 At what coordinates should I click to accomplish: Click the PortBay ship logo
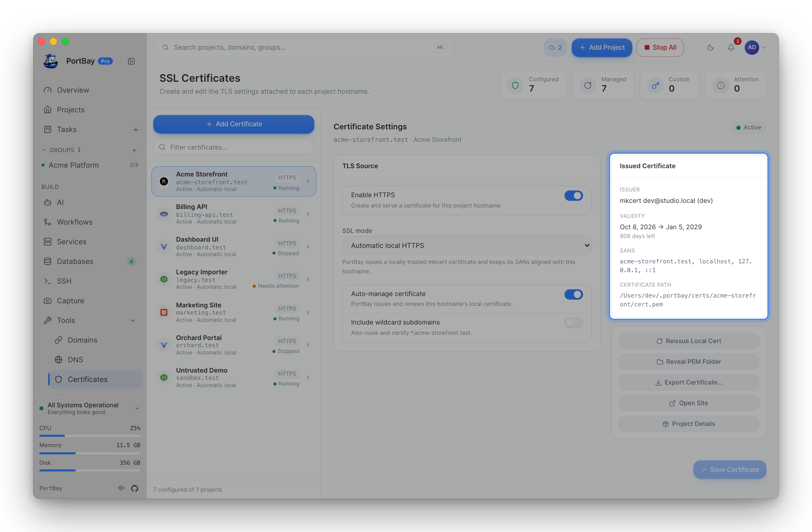[x=51, y=61]
